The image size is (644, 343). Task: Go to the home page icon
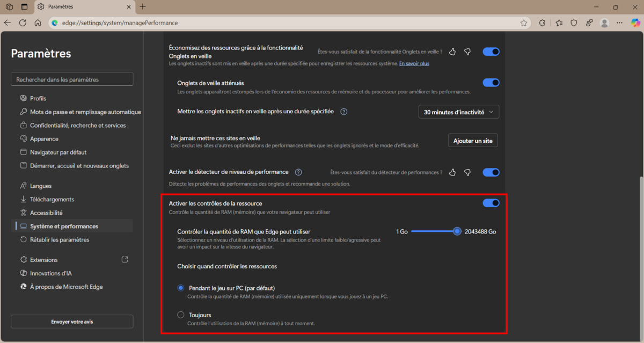pos(38,23)
